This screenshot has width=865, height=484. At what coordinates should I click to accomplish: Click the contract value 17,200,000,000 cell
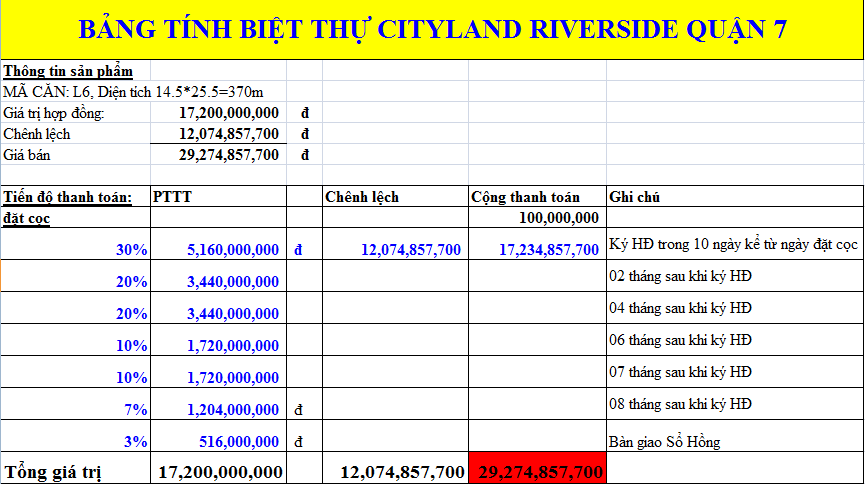point(218,113)
